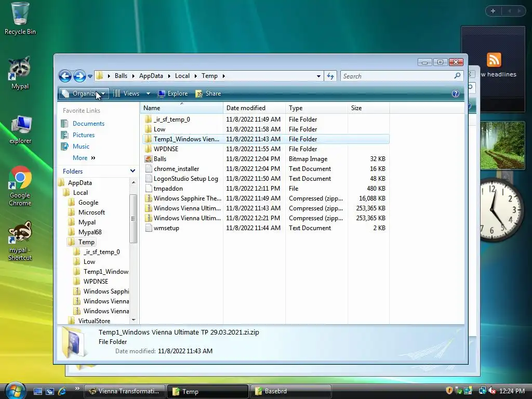This screenshot has width=532, height=399.
Task: Switch to Temp taskbar window
Action: 208,391
